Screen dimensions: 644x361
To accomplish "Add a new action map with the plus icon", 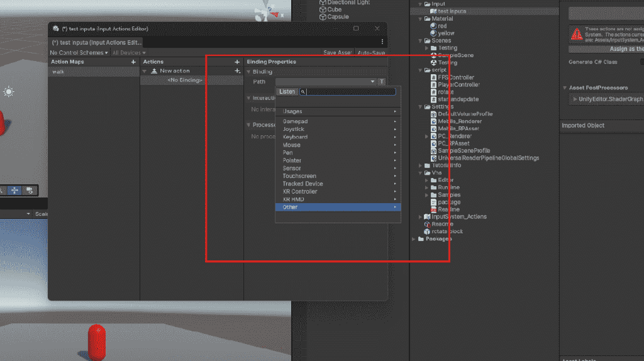I will pyautogui.click(x=133, y=62).
